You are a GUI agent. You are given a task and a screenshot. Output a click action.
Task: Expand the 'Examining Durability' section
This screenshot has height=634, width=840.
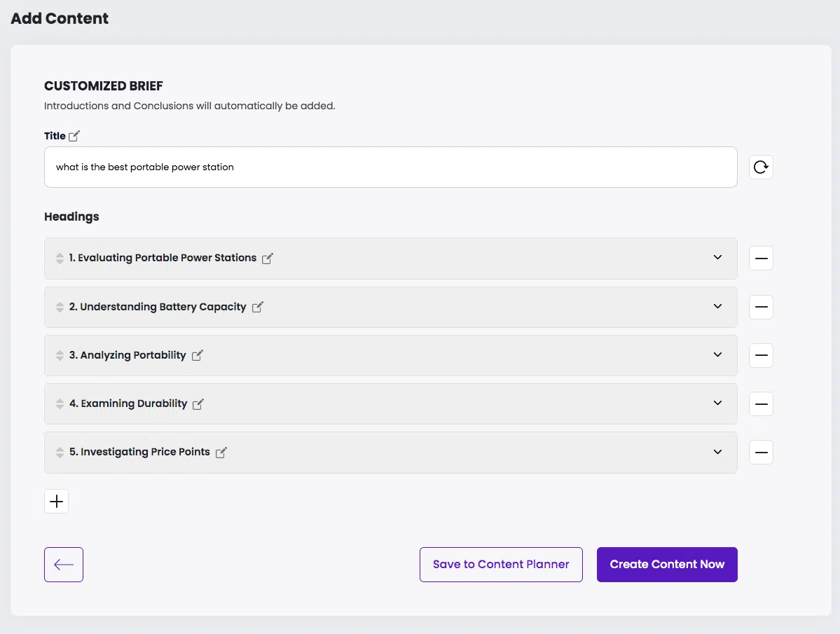[x=717, y=404]
